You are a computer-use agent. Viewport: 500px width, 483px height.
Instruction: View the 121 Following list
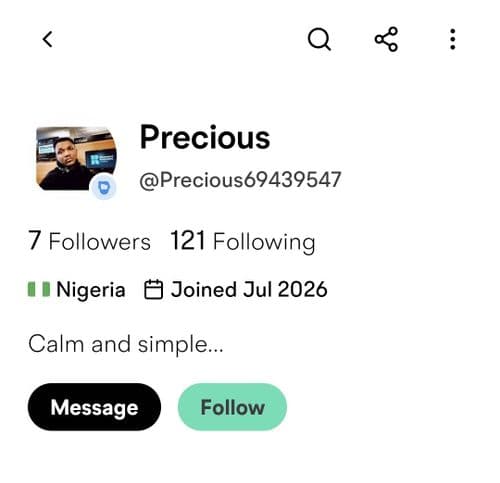pos(243,241)
